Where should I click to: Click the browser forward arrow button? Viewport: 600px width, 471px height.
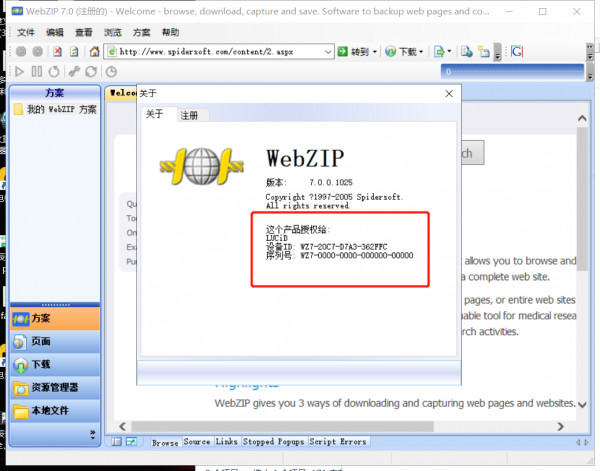pyautogui.click(x=38, y=51)
